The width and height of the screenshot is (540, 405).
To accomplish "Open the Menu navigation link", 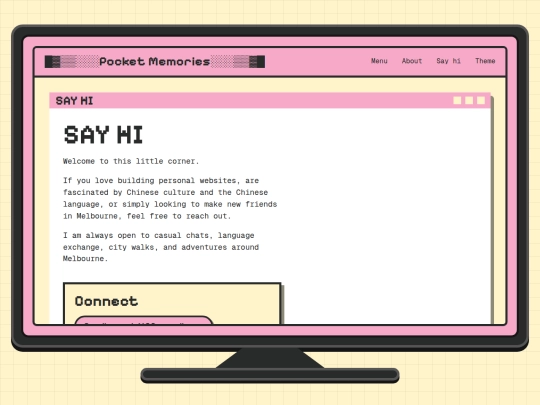I will coord(379,61).
